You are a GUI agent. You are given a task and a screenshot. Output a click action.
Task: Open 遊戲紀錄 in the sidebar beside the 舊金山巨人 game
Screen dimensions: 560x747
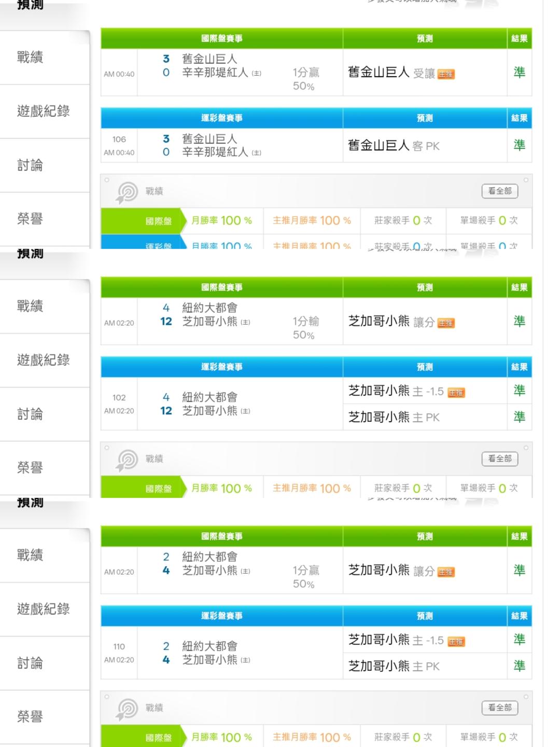44,111
